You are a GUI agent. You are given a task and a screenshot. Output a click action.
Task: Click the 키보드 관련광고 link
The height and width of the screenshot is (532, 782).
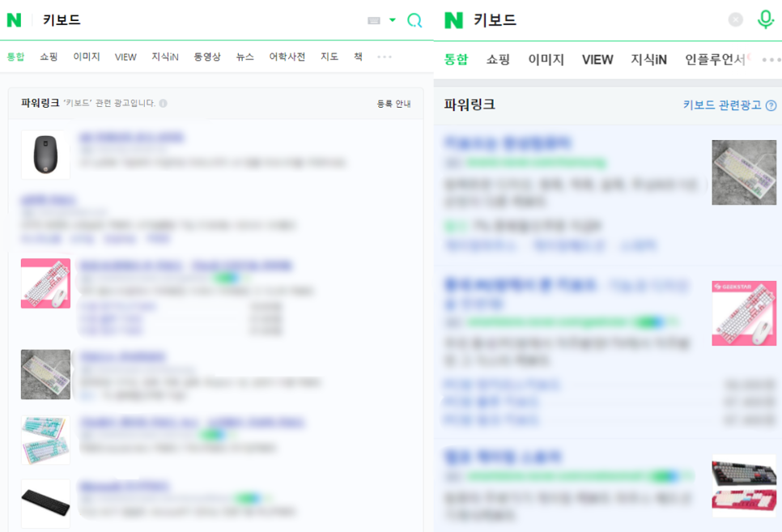tap(721, 104)
